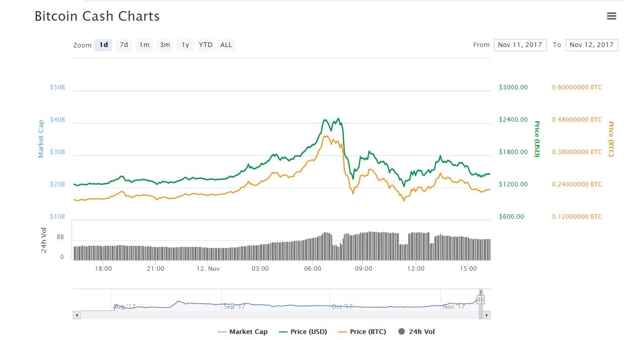The height and width of the screenshot is (340, 644).
Task: Click the 0.24000000 BTC axis label
Action: [577, 184]
